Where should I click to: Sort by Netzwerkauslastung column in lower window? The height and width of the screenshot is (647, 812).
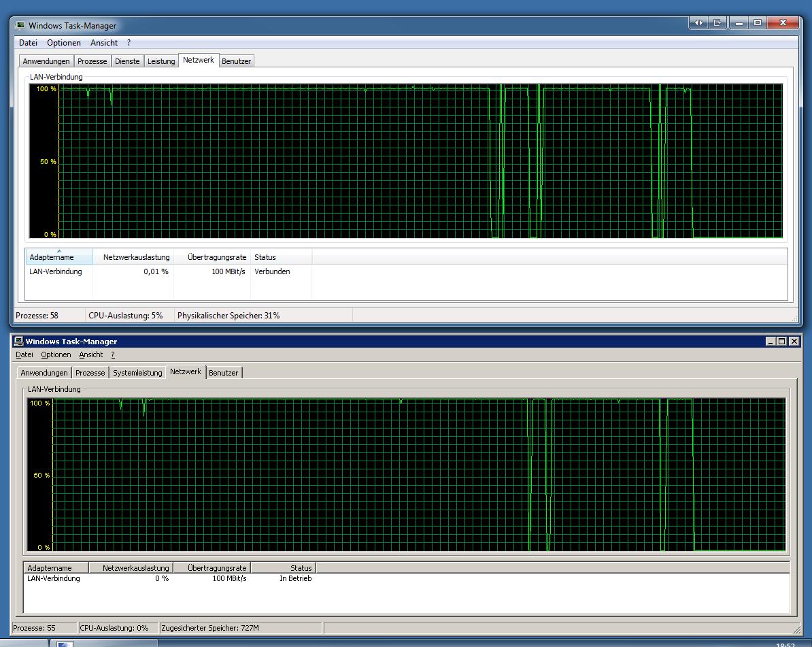pyautogui.click(x=131, y=568)
